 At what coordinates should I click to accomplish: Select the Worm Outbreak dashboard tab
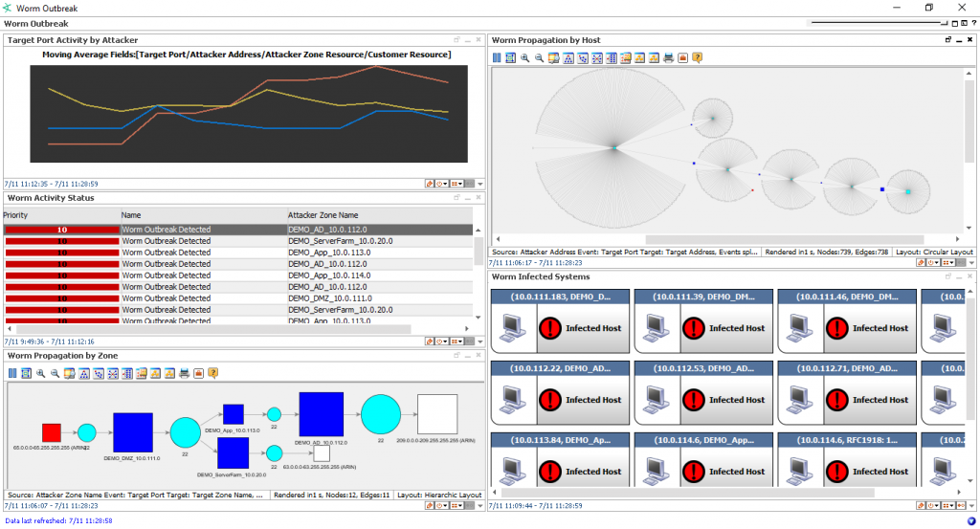36,23
